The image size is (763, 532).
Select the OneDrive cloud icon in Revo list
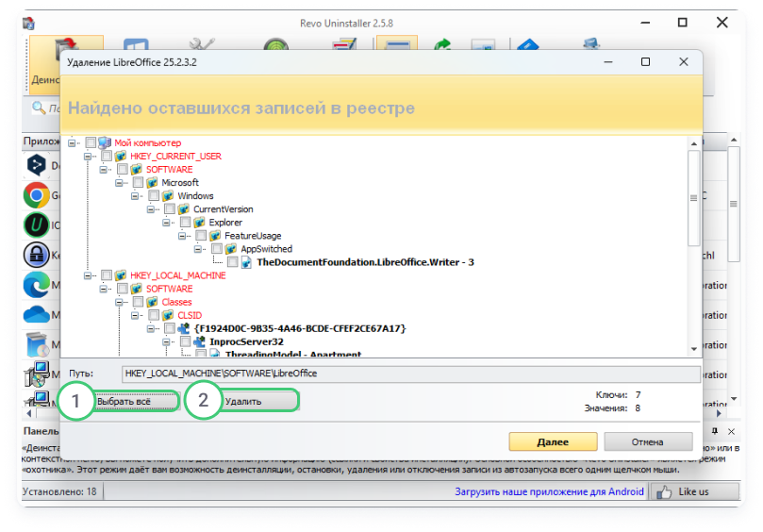tap(37, 314)
